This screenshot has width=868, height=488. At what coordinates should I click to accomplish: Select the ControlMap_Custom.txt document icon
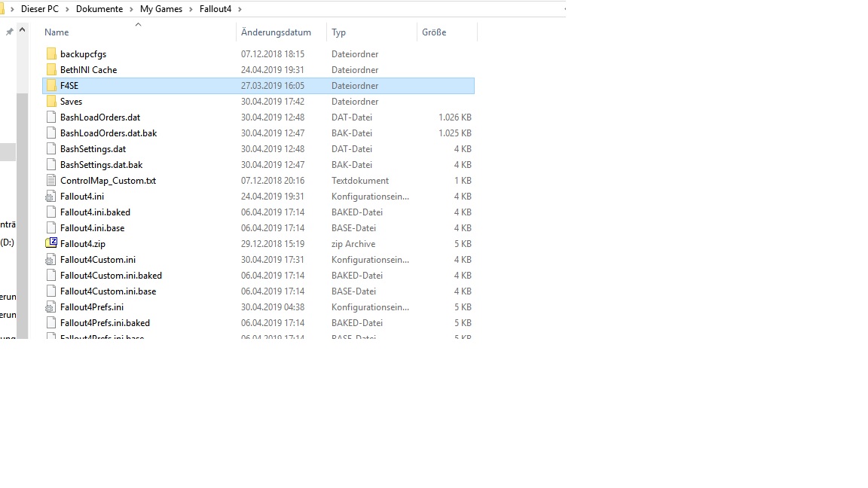click(51, 181)
